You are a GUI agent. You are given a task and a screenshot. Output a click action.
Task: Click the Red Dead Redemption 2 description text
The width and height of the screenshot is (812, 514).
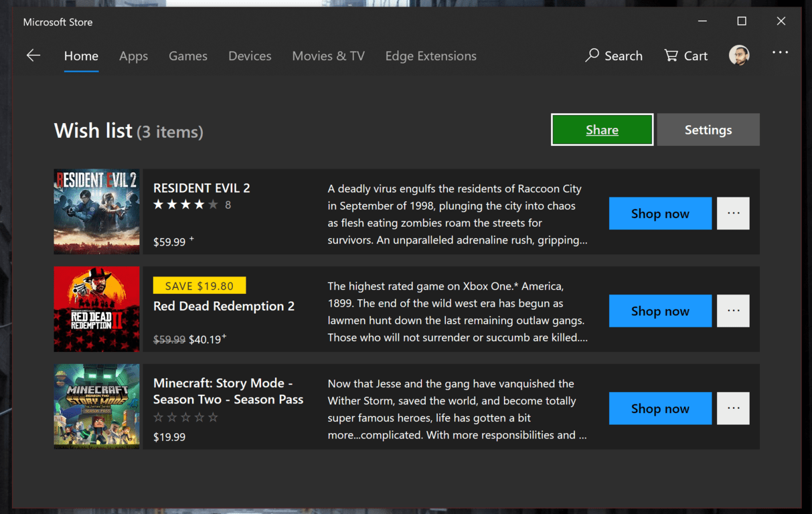click(458, 312)
